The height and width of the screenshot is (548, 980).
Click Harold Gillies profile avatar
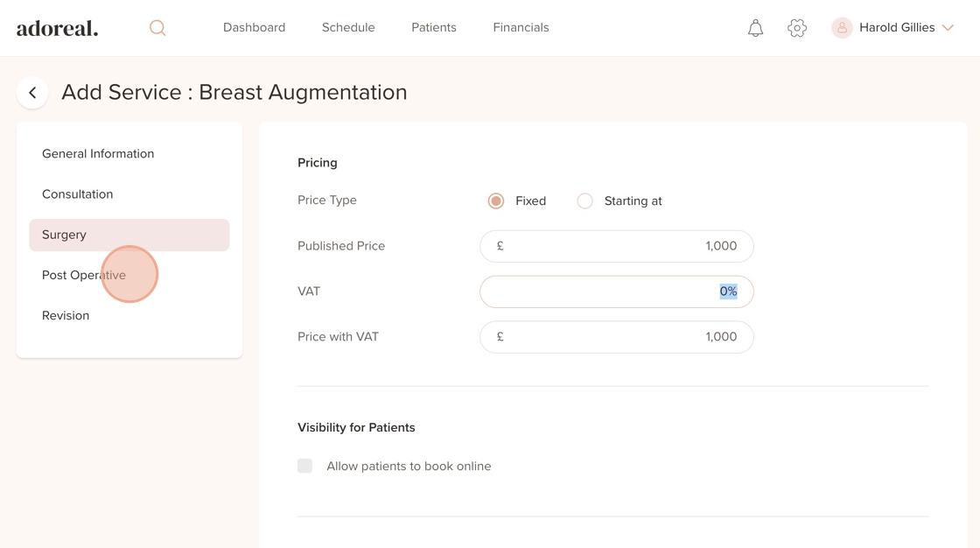pyautogui.click(x=842, y=28)
